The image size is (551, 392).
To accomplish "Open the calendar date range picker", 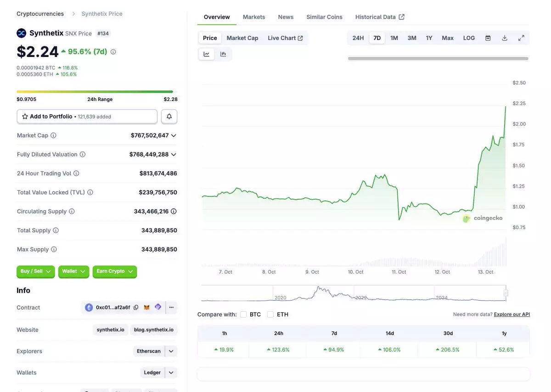I will click(488, 38).
